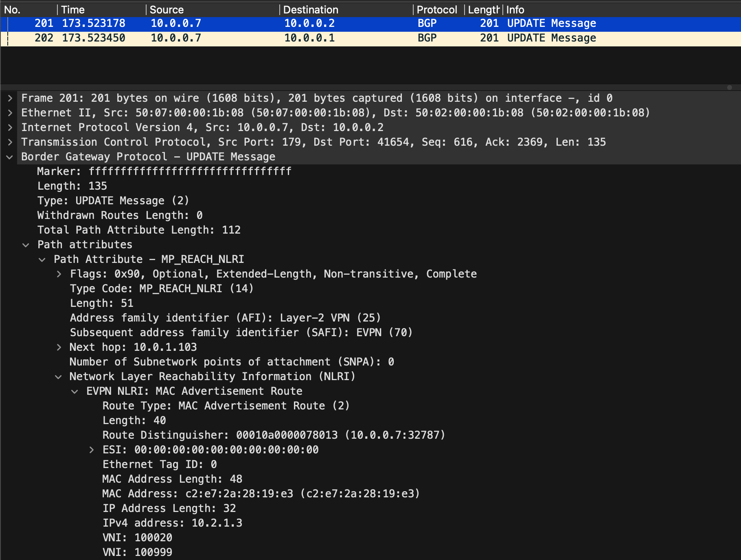Select the MAC Address c2:e7:2a:28:19:e3 row
Viewport: 741px width, 560px height.
(x=261, y=494)
